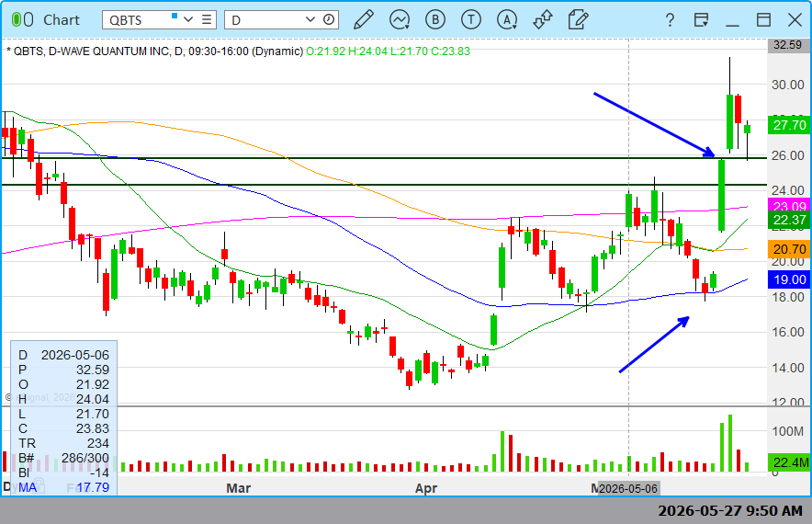Screen dimensions: 812x524
Task: Open the notepad edit chart icon
Action: click(x=578, y=19)
